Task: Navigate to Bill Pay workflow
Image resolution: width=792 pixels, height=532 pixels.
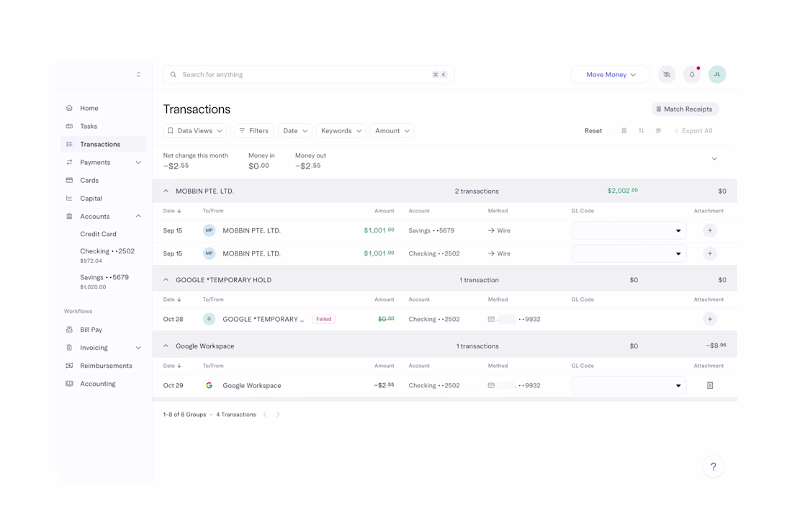Action: (x=91, y=330)
